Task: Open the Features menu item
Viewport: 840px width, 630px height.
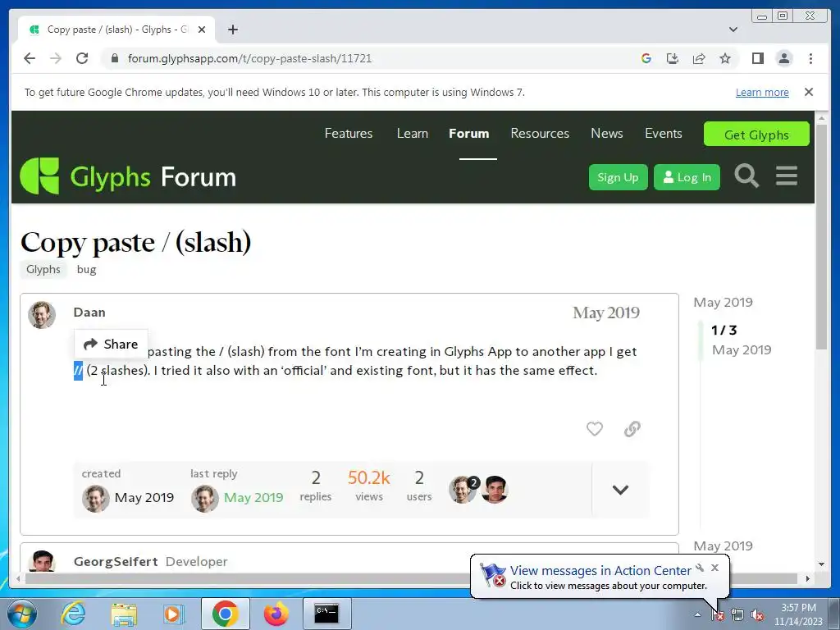Action: (348, 134)
